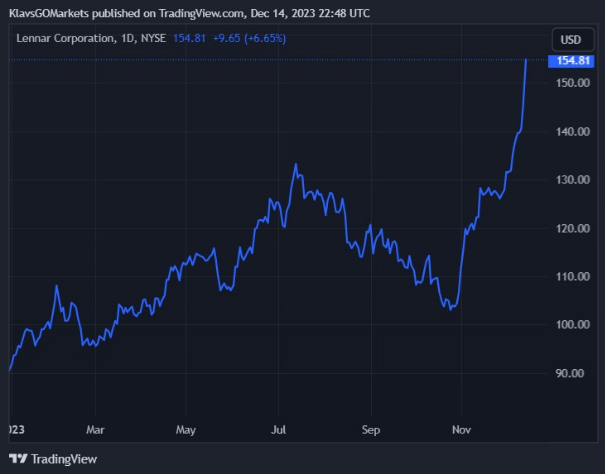Viewport: 605px width, 474px height.
Task: Click the price line peak at 154.81
Action: [x=526, y=60]
